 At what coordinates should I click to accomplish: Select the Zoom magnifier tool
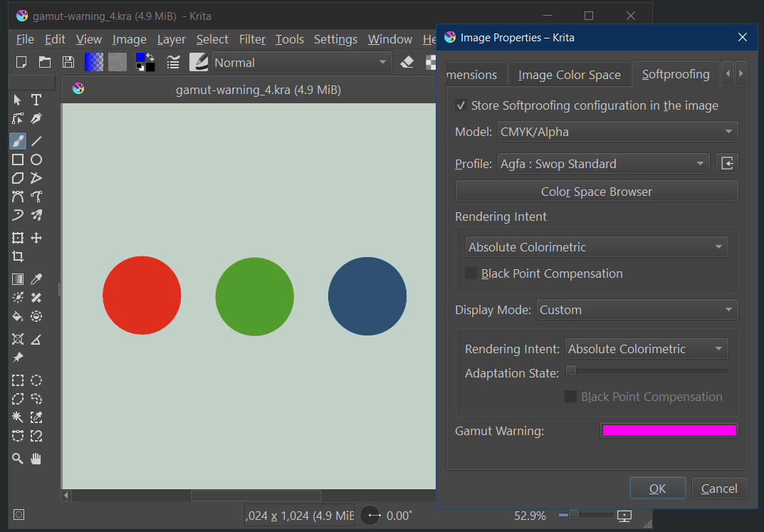18,459
